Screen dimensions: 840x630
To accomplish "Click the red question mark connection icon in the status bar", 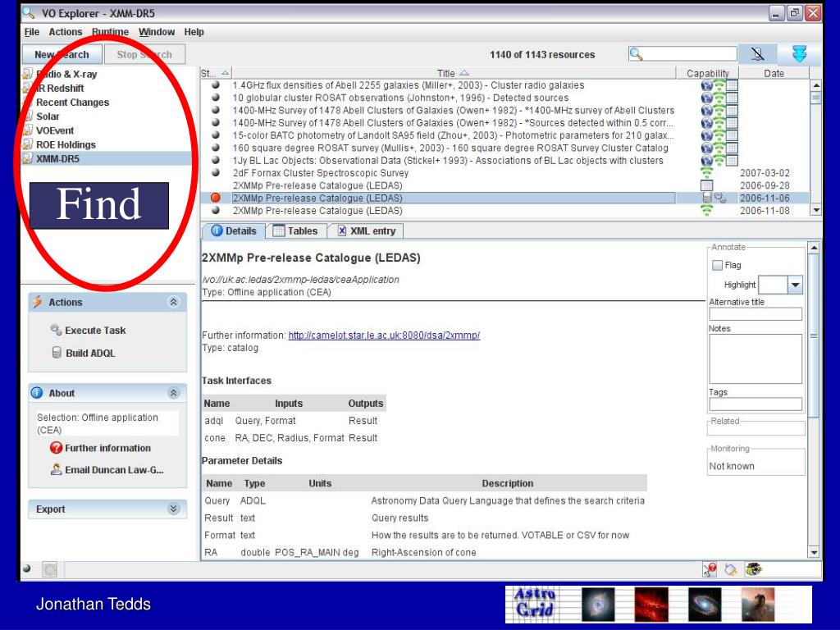I will click(710, 569).
